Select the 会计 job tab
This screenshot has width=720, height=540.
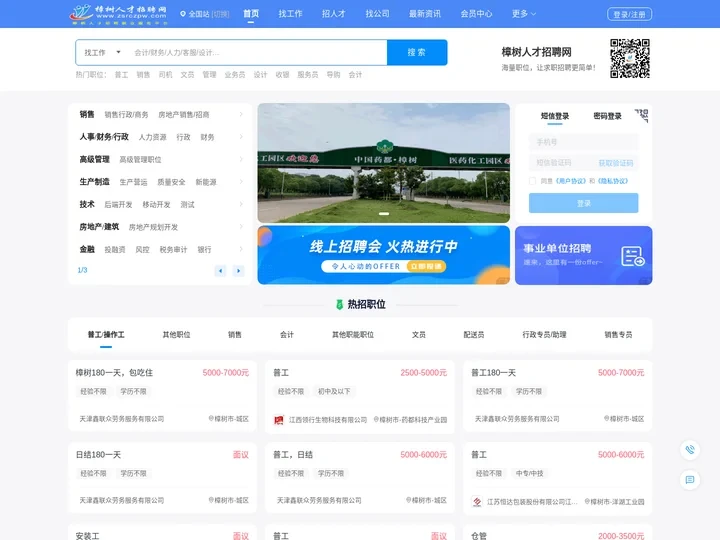[287, 335]
